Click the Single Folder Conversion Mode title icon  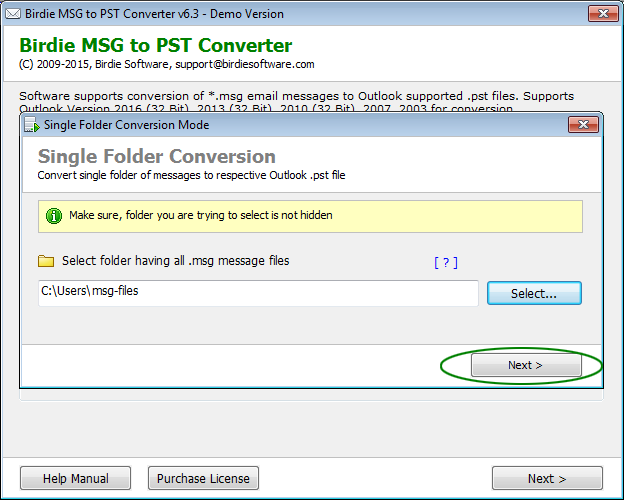tap(32, 125)
